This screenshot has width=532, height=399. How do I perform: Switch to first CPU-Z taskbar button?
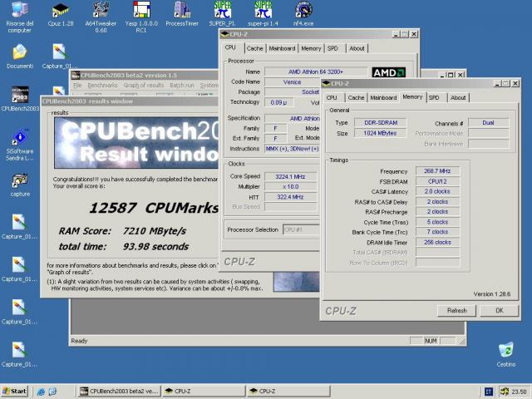pyautogui.click(x=204, y=392)
